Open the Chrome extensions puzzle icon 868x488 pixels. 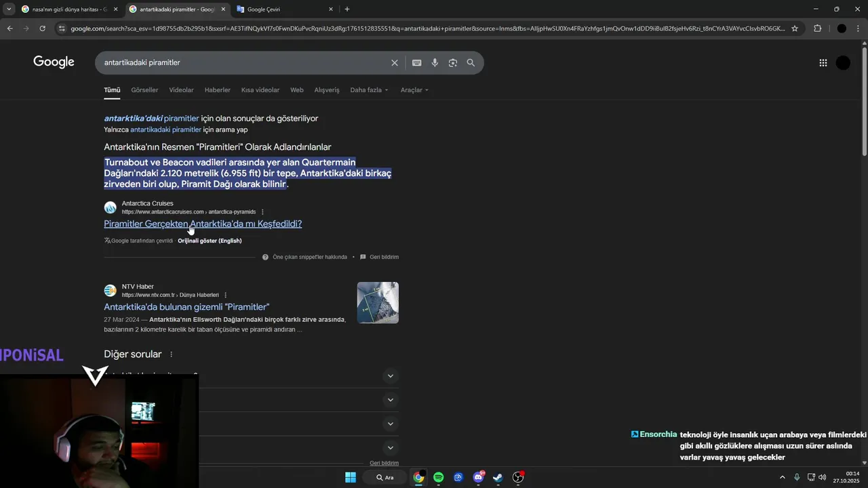(817, 28)
